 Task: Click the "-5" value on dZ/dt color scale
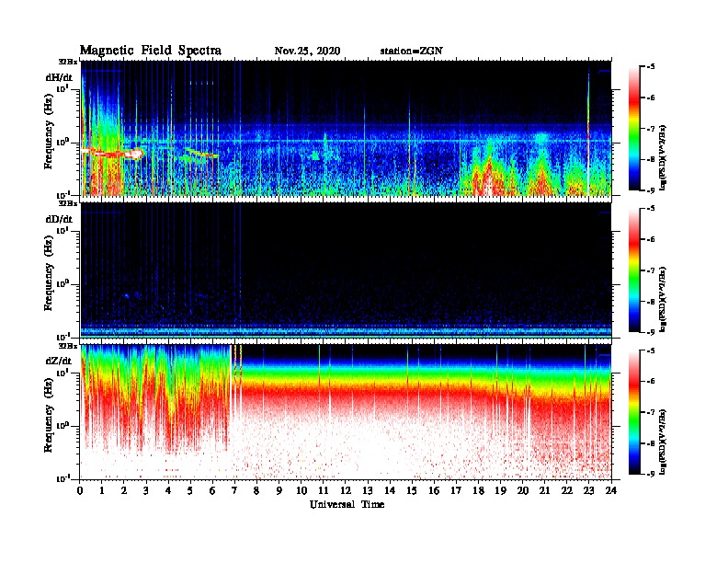[x=651, y=350]
